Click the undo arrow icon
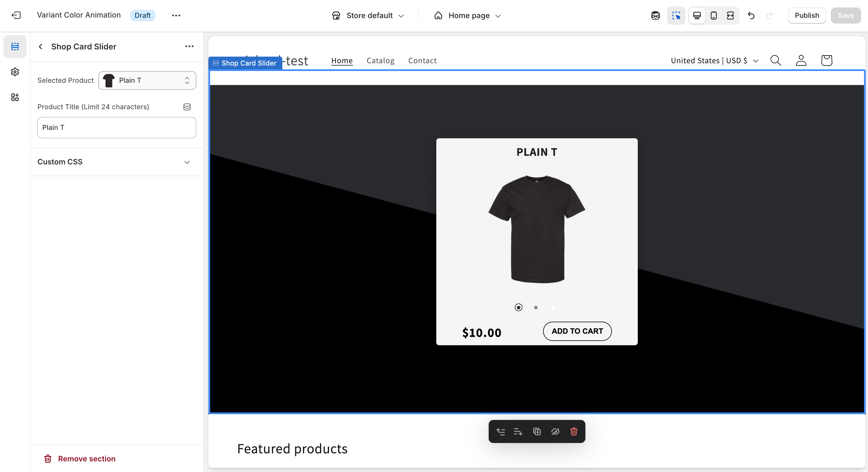The image size is (868, 472). (x=751, y=16)
